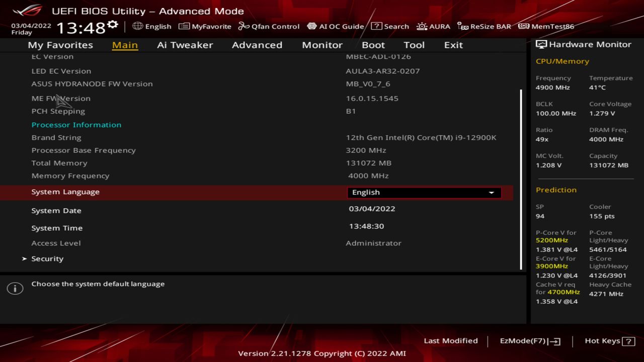Image resolution: width=644 pixels, height=362 pixels.
Task: Click the Total Memory label
Action: [59, 163]
